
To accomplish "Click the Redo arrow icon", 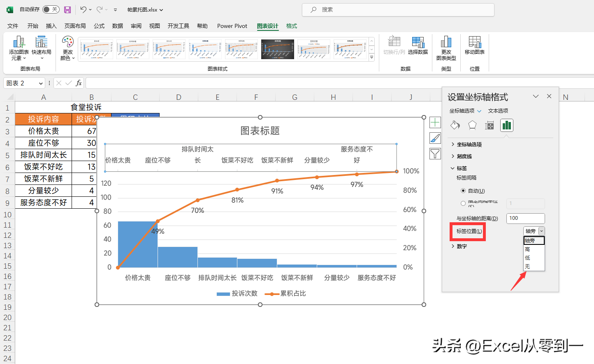I will click(x=100, y=9).
